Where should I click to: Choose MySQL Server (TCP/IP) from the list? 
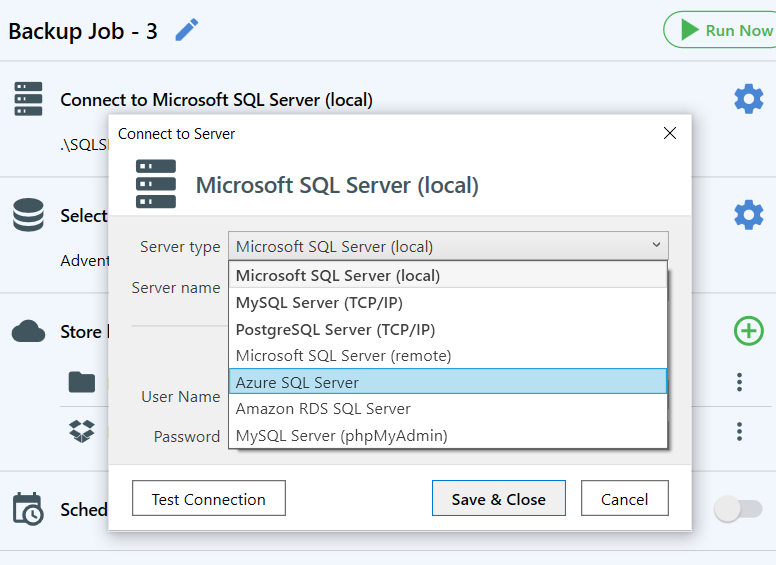coord(448,302)
